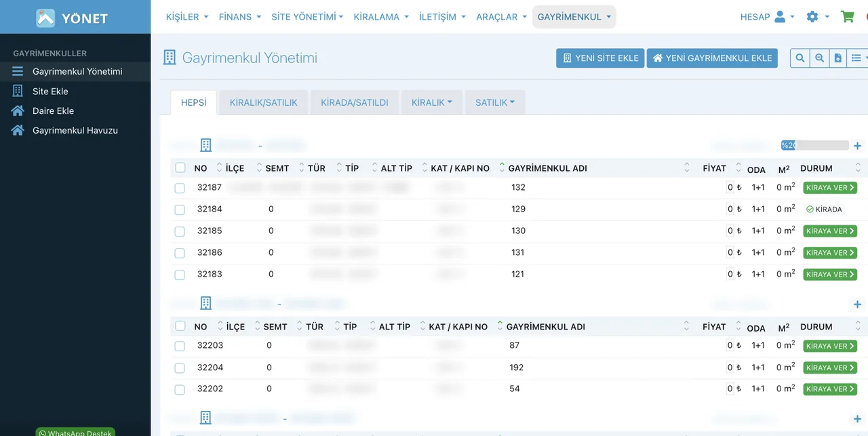
Task: Click the Gayrimenkul Yönetimi sidebar menu icon
Action: [x=18, y=71]
